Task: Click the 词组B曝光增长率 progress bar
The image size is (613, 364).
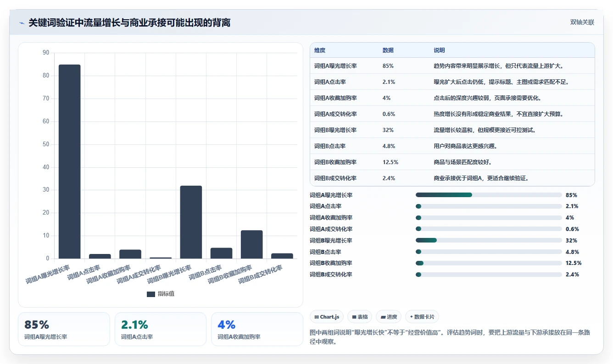Action: [489, 240]
